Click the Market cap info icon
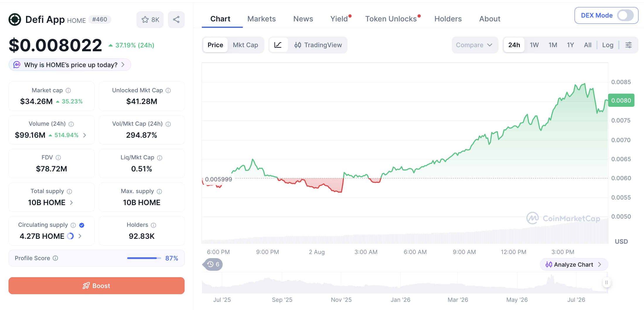The height and width of the screenshot is (310, 644). coord(68,91)
